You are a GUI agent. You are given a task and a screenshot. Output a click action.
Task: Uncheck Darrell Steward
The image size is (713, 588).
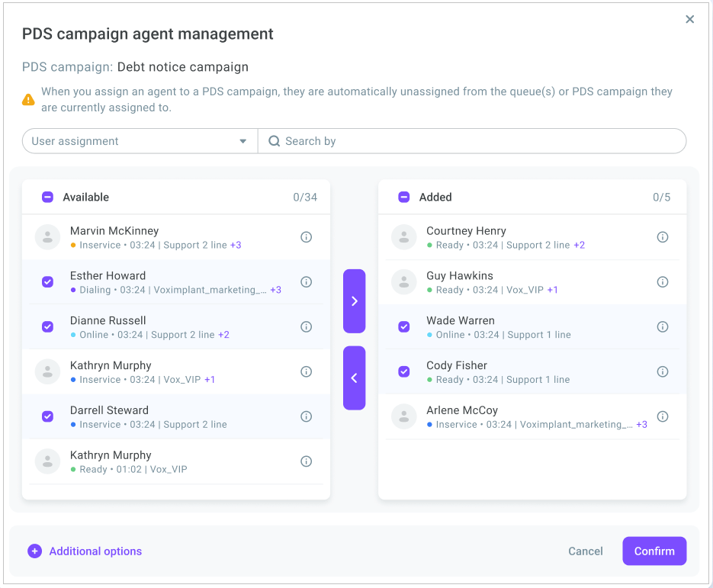tap(47, 416)
